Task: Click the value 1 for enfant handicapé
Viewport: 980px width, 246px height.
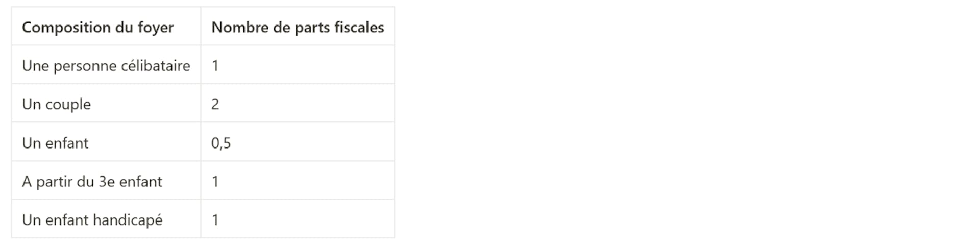Action: point(215,220)
